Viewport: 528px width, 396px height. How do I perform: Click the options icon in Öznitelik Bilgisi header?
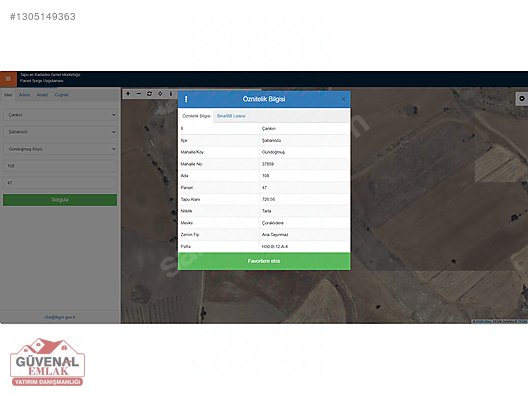coord(186,99)
